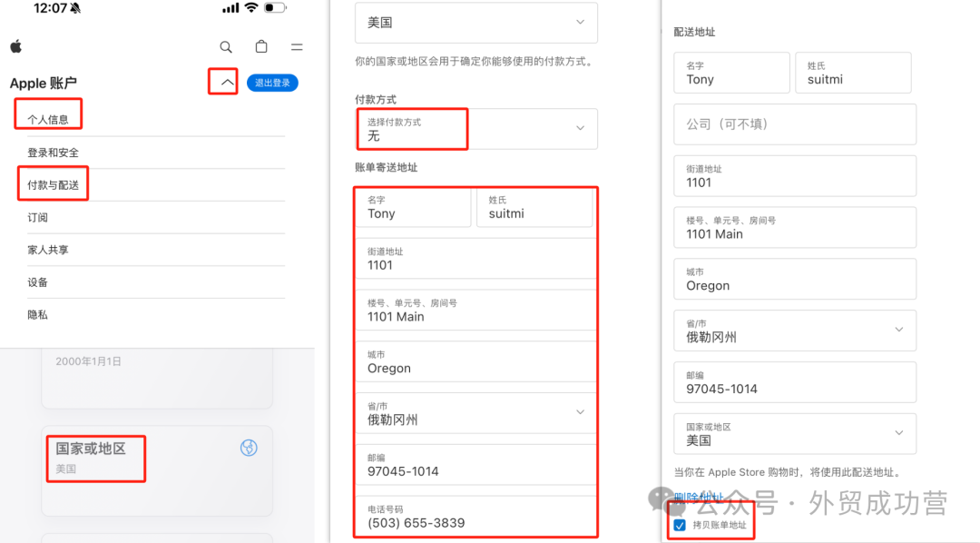Click the billing 街道地址 field
The width and height of the screenshot is (980, 543).
[476, 259]
